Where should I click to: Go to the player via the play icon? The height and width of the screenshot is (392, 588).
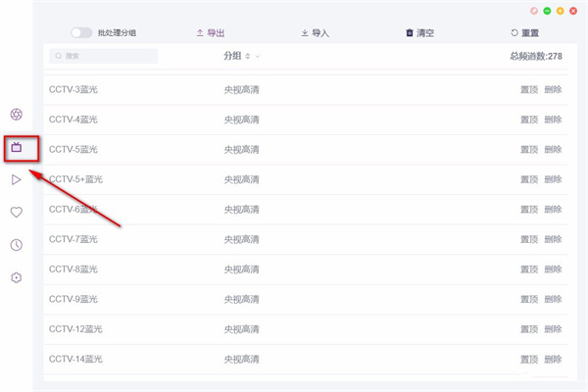pos(17,179)
